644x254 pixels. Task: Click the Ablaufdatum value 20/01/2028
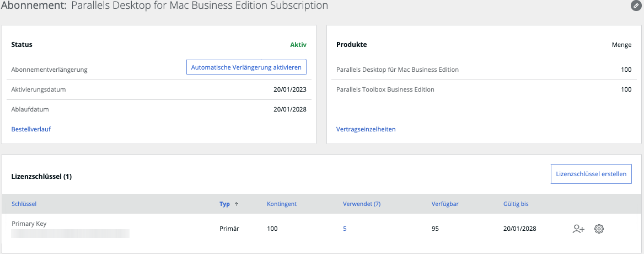click(x=290, y=109)
